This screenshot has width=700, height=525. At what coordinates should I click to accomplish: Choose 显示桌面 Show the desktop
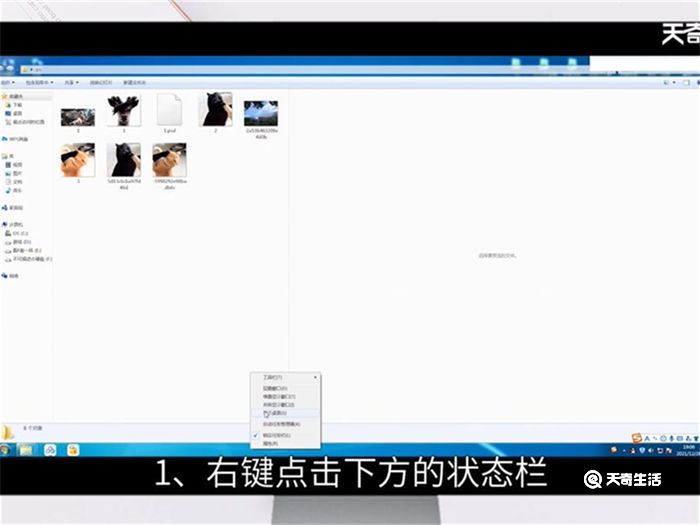point(285,413)
